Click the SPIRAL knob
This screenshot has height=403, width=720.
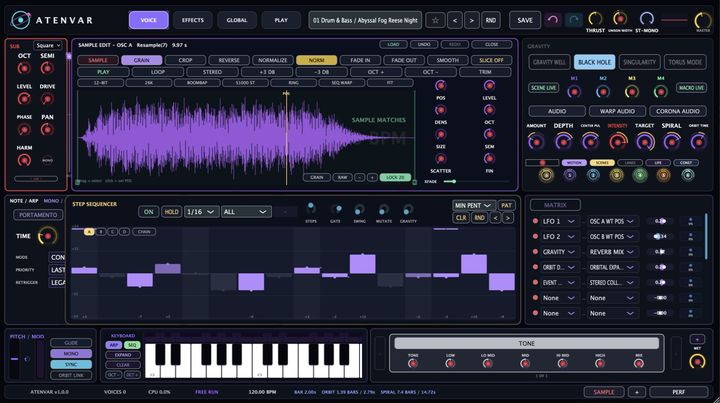[671, 141]
